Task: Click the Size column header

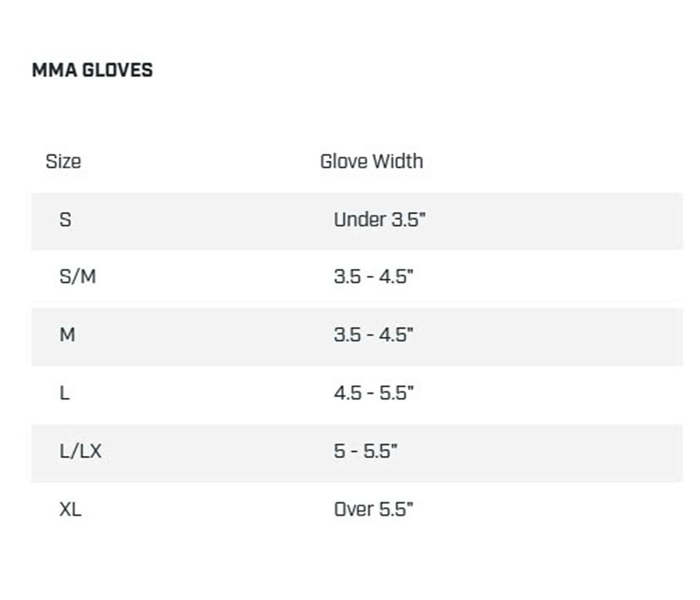Action: pos(63,161)
